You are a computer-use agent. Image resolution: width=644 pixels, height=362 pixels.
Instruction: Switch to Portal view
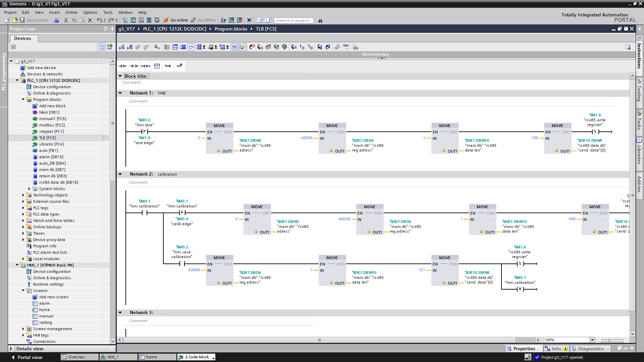pyautogui.click(x=27, y=357)
